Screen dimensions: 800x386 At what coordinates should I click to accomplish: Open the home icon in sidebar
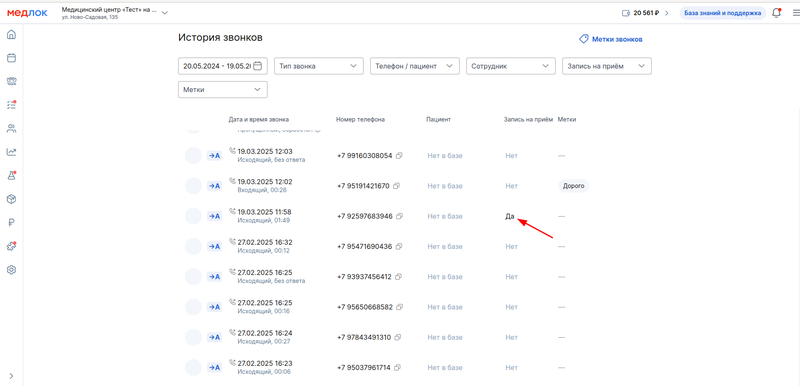[11, 35]
